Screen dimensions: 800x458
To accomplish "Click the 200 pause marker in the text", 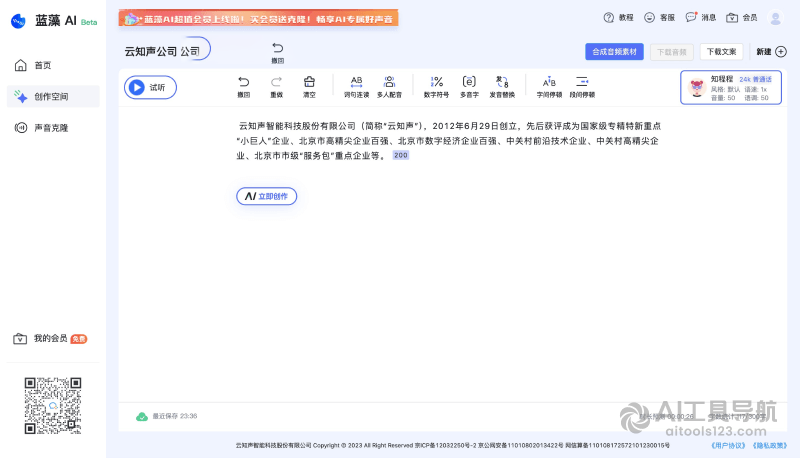I will (x=401, y=155).
